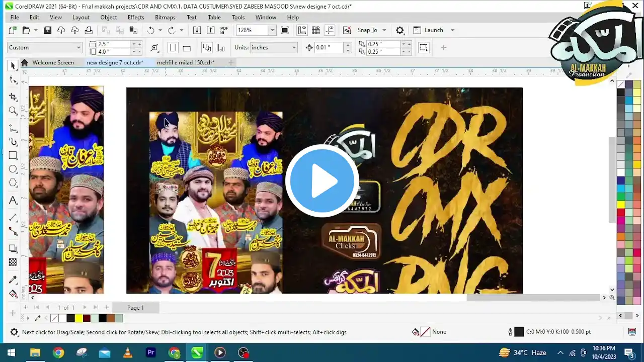Toggle portrait page orientation

[173, 48]
